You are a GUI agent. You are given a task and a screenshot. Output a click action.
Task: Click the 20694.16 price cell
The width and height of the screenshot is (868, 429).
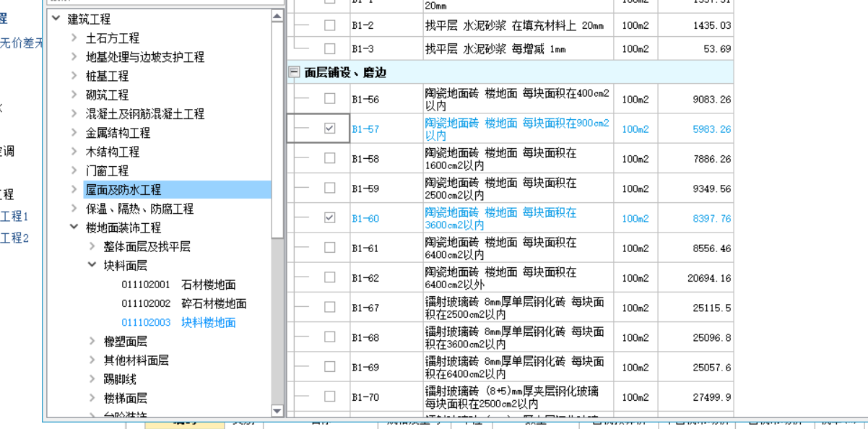[x=697, y=278]
